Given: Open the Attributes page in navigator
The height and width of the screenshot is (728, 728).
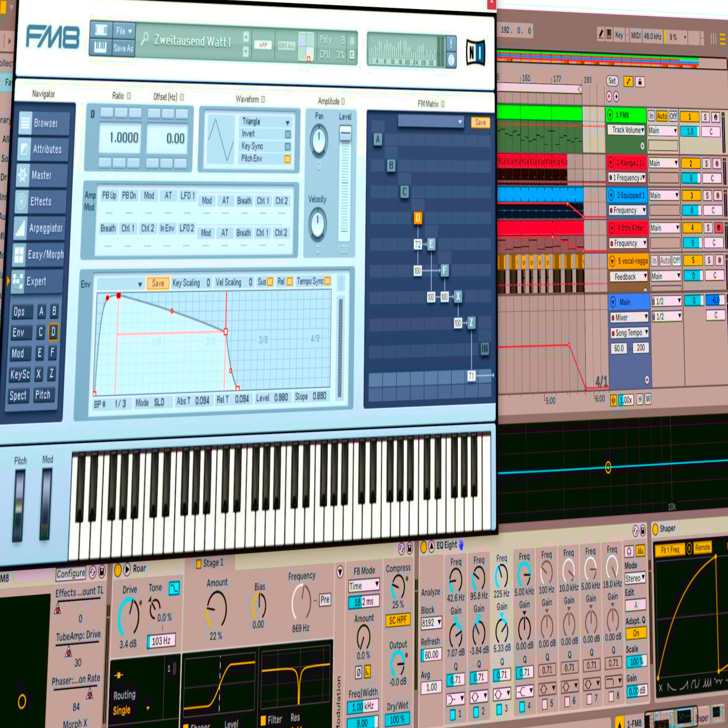Looking at the screenshot, I should click(43, 149).
